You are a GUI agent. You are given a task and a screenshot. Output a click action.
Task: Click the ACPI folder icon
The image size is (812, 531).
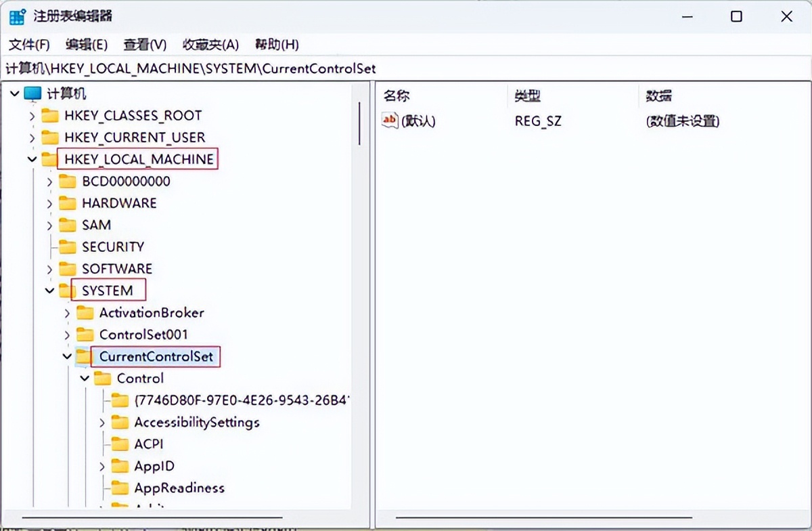[120, 444]
